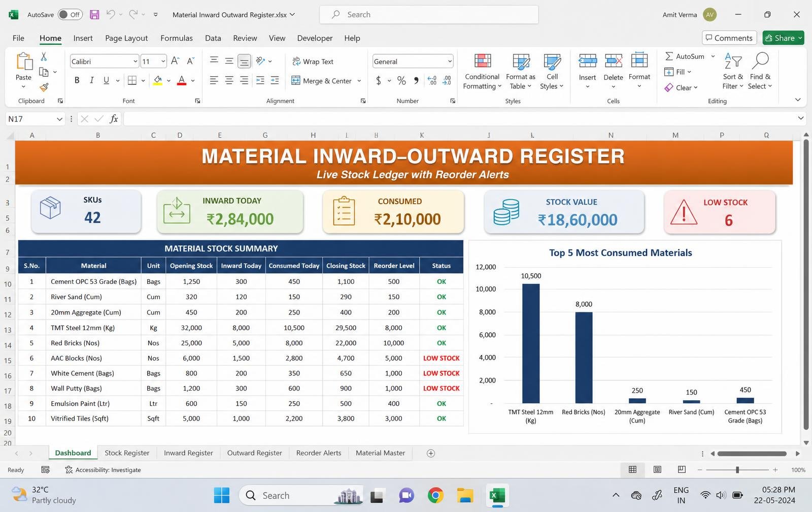
Task: Apply the red Font Color swatch
Action: pyautogui.click(x=181, y=80)
